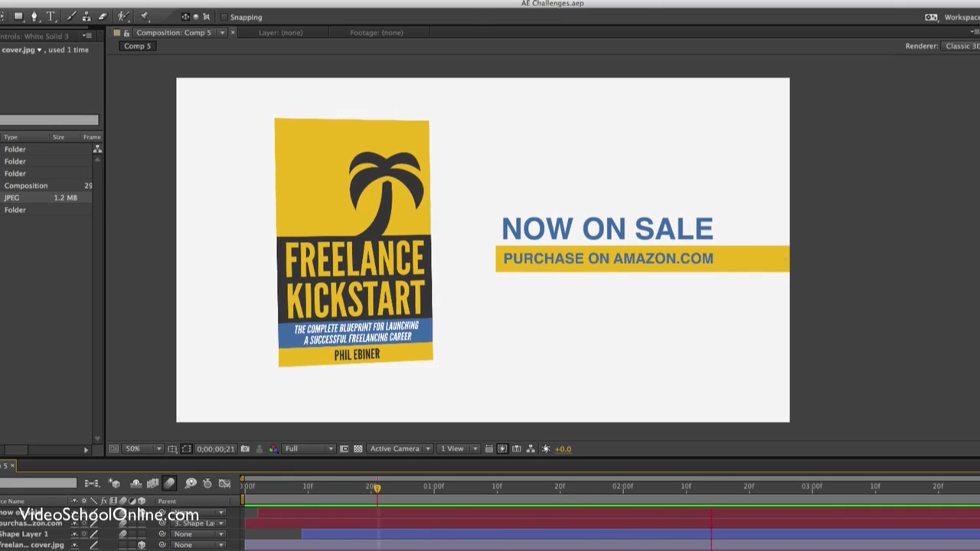Click the Reset Exposure icon
Image resolution: width=980 pixels, height=551 pixels.
point(546,449)
